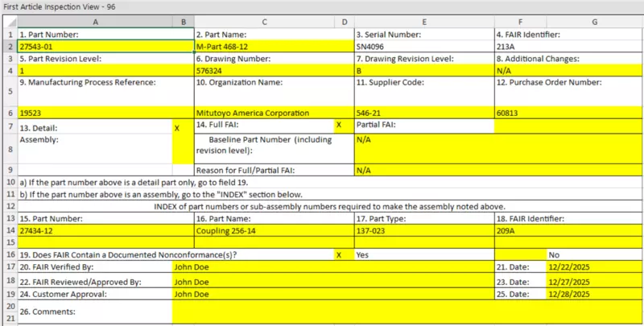This screenshot has height=326, width=644.
Task: Click drawing number cell 576324
Action: coord(274,70)
